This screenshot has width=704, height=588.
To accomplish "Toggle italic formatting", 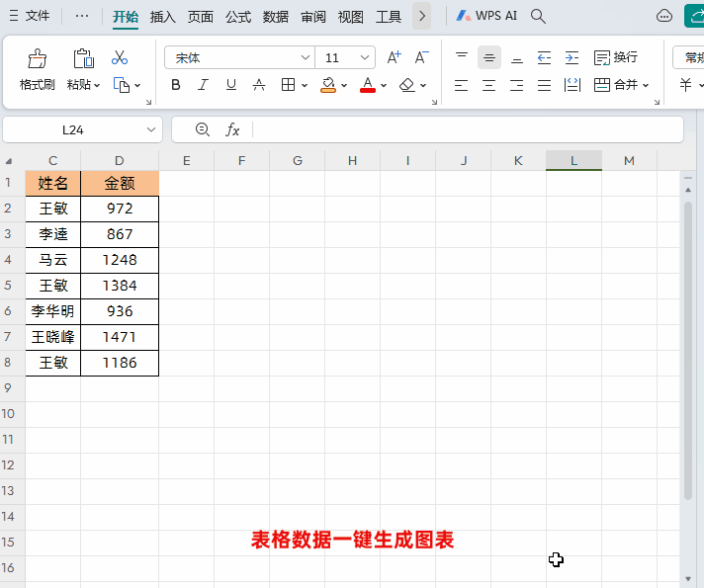I will pos(204,85).
